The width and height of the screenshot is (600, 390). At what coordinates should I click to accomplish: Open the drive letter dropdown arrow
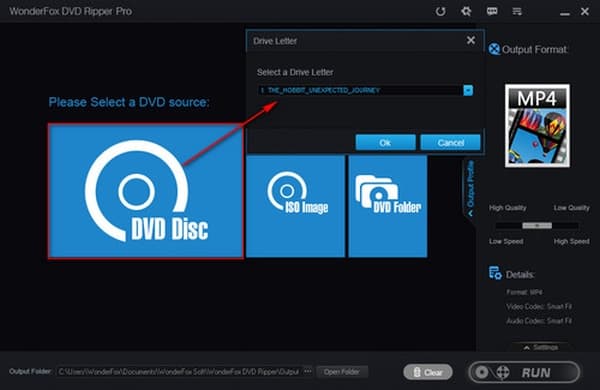[468, 90]
